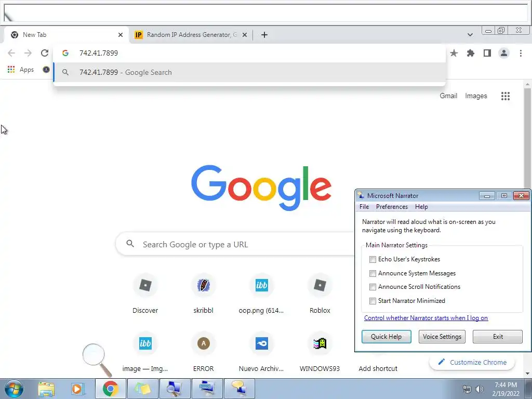Open Narrator's Voice Settings

click(x=442, y=337)
